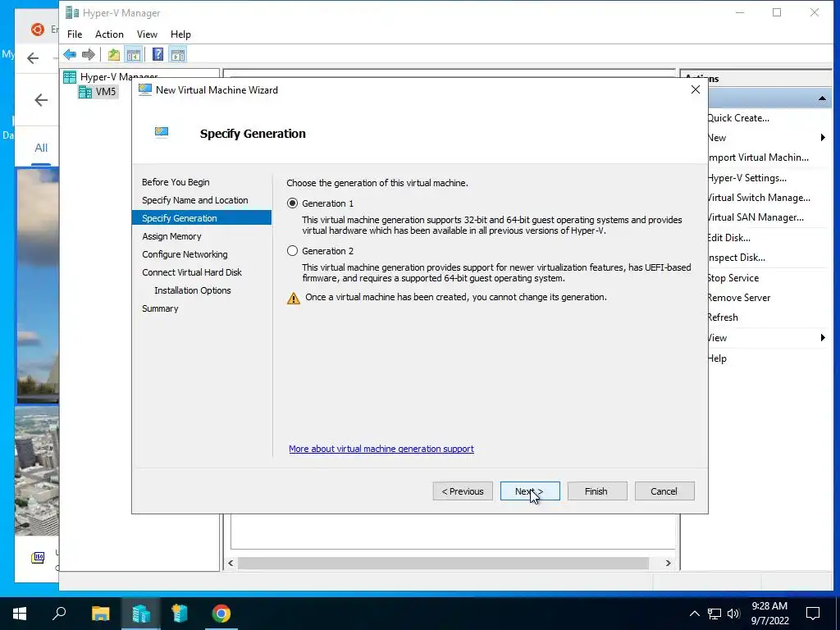The height and width of the screenshot is (630, 840).
Task: Toggle the Show/Hide Console Tree icon
Action: (x=134, y=54)
